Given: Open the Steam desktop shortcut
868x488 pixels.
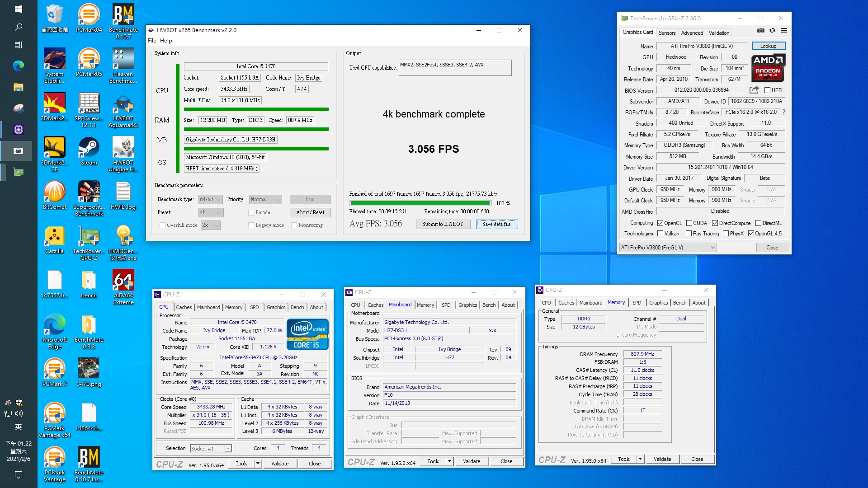Looking at the screenshot, I should (x=89, y=151).
